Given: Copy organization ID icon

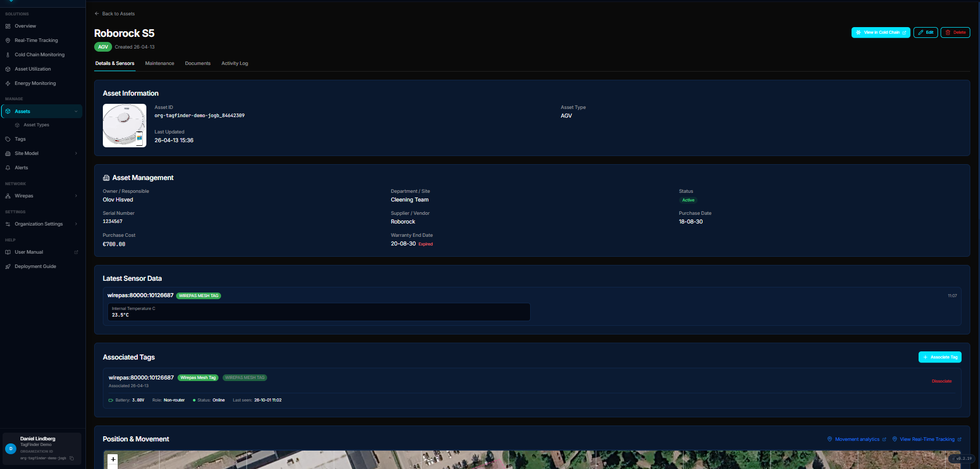Looking at the screenshot, I should pyautogui.click(x=72, y=458).
